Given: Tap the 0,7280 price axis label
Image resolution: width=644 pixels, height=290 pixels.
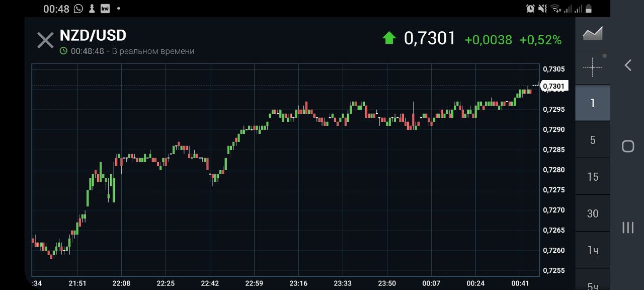Looking at the screenshot, I should 554,170.
